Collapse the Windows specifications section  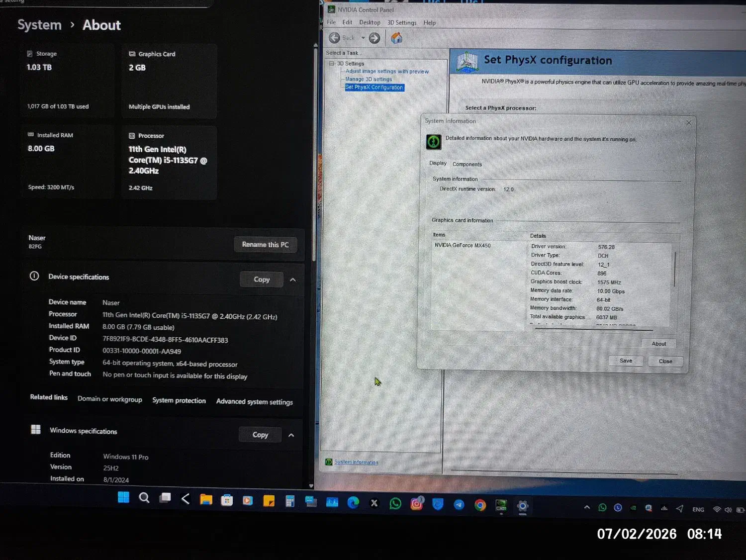coord(291,435)
